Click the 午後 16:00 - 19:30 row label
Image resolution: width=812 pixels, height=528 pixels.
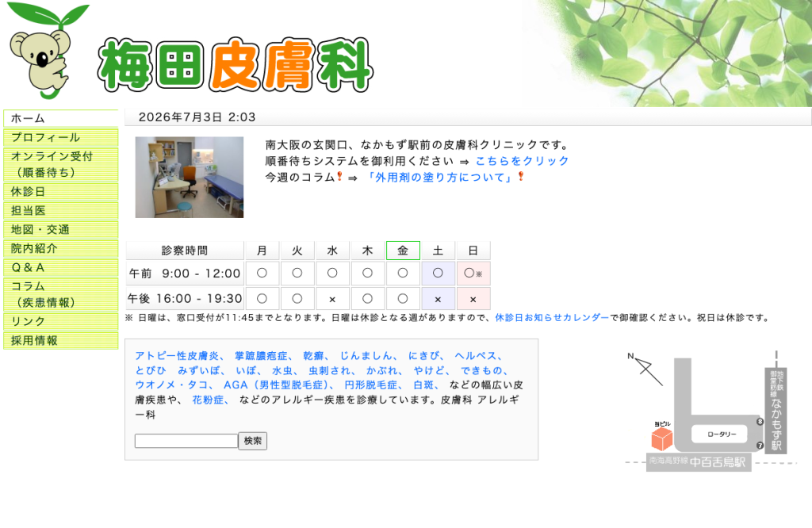click(x=185, y=299)
